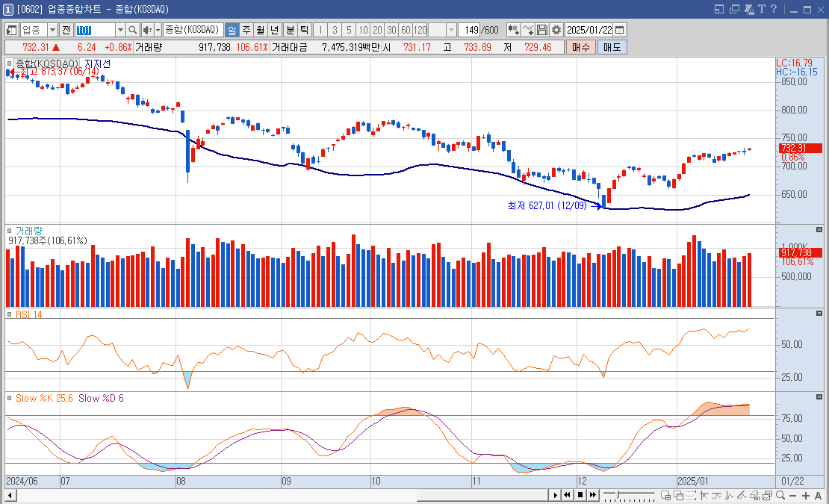Image resolution: width=829 pixels, height=504 pixels.
Task: Click the title bar lock link icon
Action: pyautogui.click(x=749, y=9)
